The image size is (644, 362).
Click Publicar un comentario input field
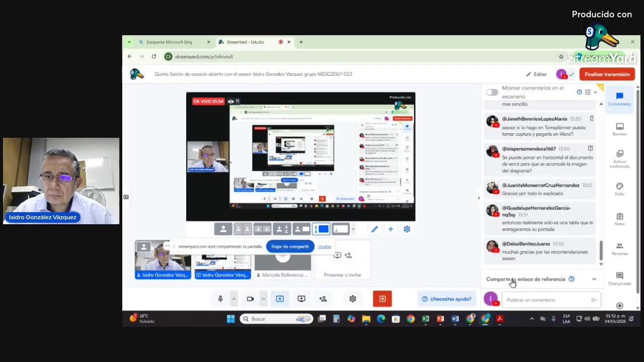[x=546, y=300]
